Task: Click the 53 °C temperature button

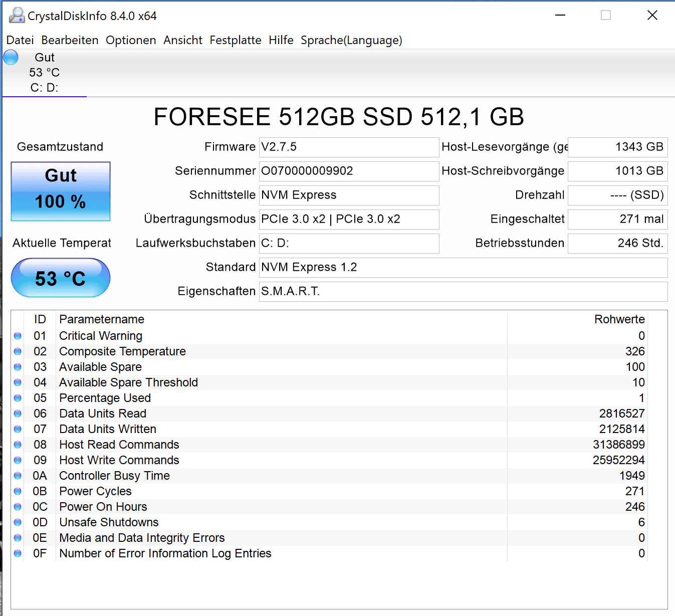Action: click(61, 278)
